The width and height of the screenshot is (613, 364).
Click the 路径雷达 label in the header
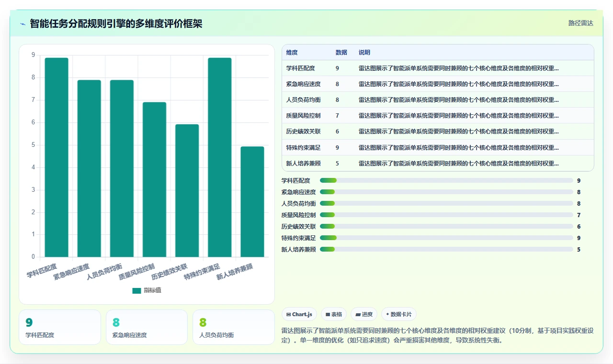click(x=580, y=23)
